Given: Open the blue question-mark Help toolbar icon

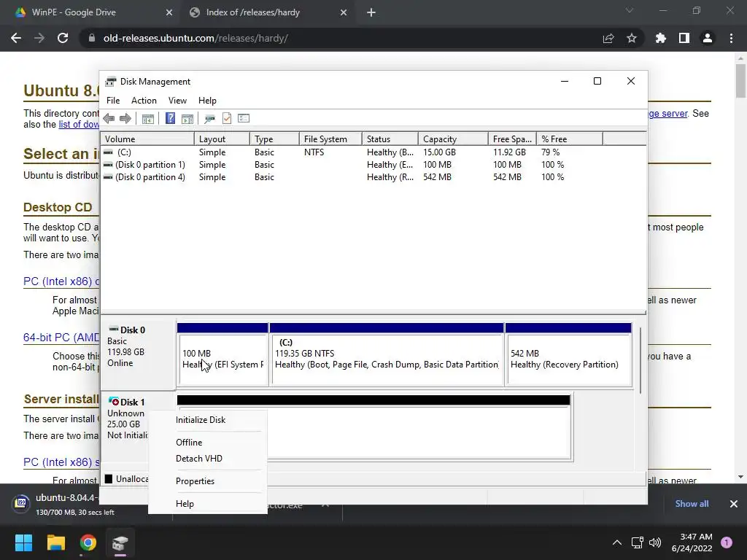Looking at the screenshot, I should click(x=170, y=118).
